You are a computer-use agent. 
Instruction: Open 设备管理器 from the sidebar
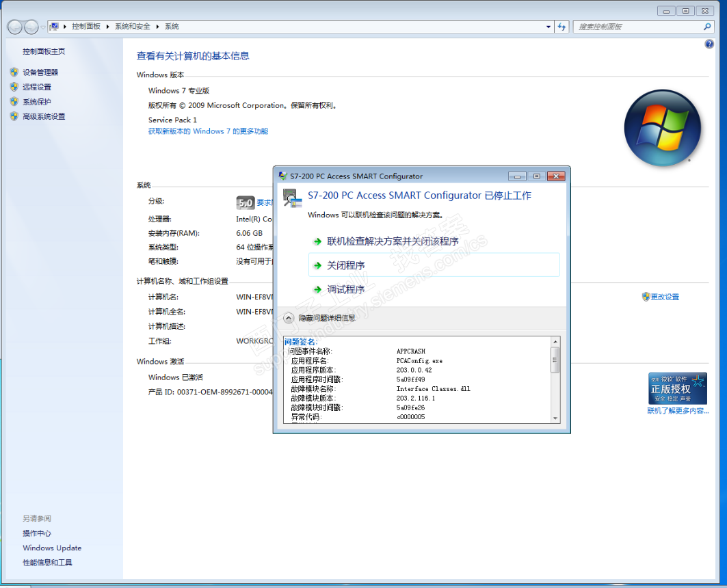40,72
